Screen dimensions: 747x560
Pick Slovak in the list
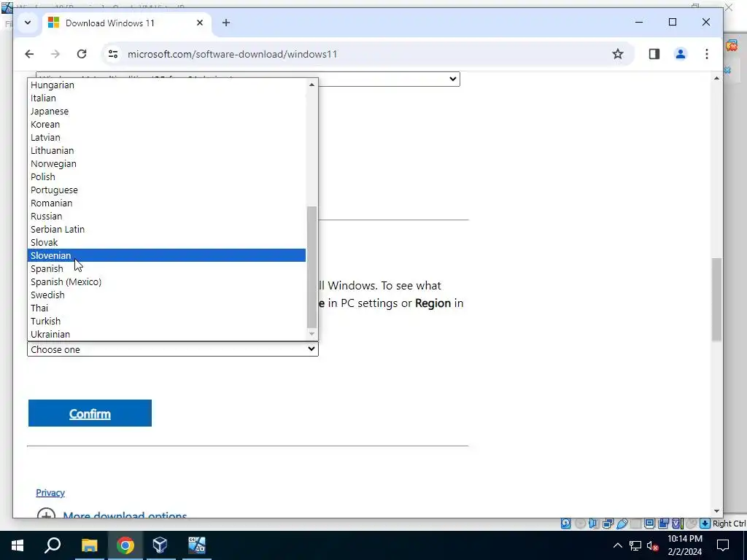tap(166, 242)
